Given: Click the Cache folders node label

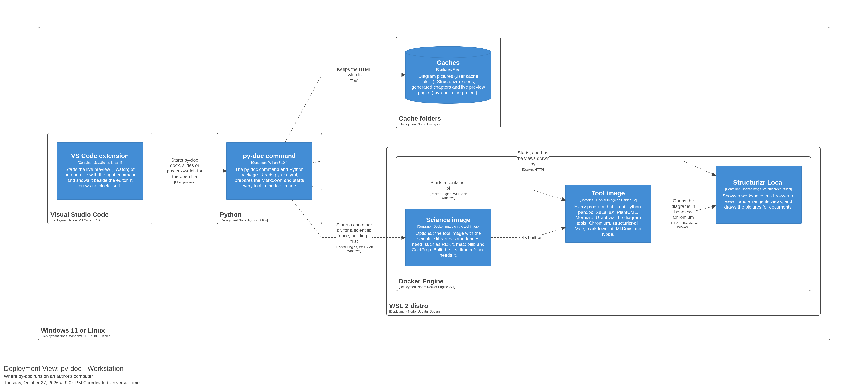Looking at the screenshot, I should click(x=420, y=118).
